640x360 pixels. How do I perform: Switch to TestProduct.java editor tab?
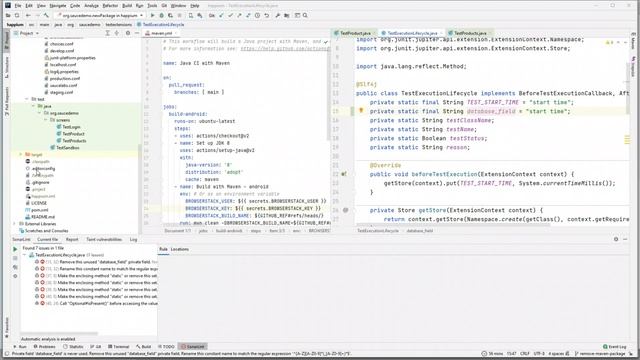355,33
